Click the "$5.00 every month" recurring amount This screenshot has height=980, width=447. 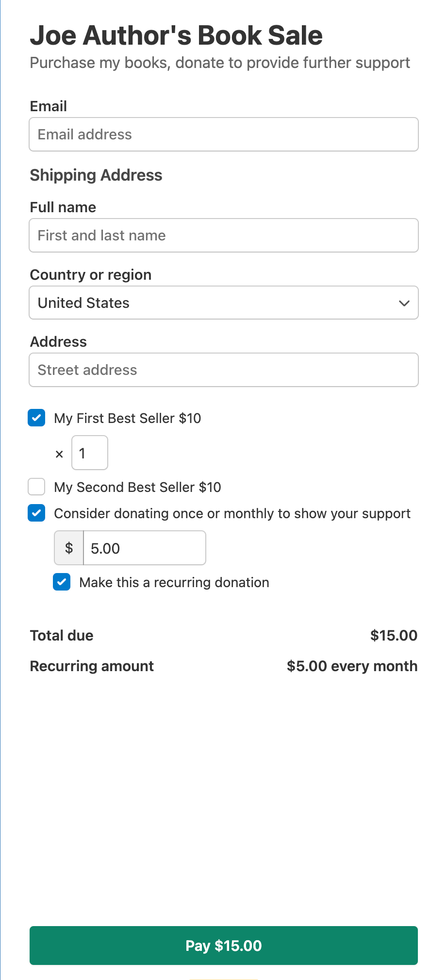point(352,666)
